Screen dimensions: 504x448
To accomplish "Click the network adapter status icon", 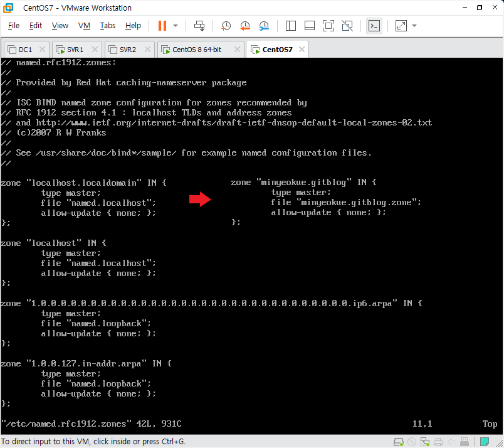I will coord(425,442).
